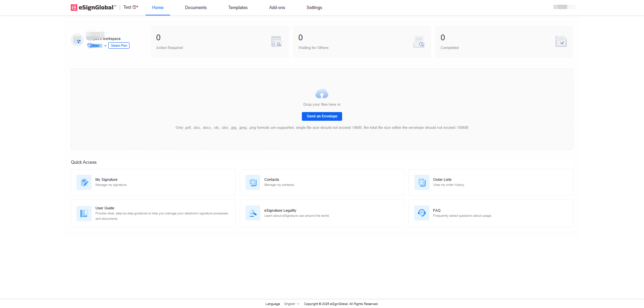Screen dimensions: 644x308
Task: Click the Select Plan button
Action: [x=119, y=46]
